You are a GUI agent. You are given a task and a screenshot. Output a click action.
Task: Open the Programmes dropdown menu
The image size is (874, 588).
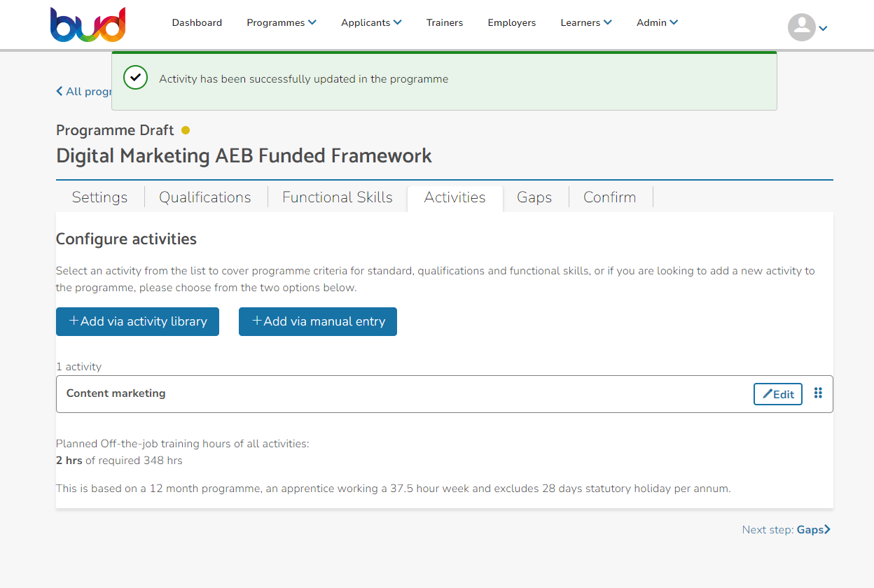(x=281, y=22)
